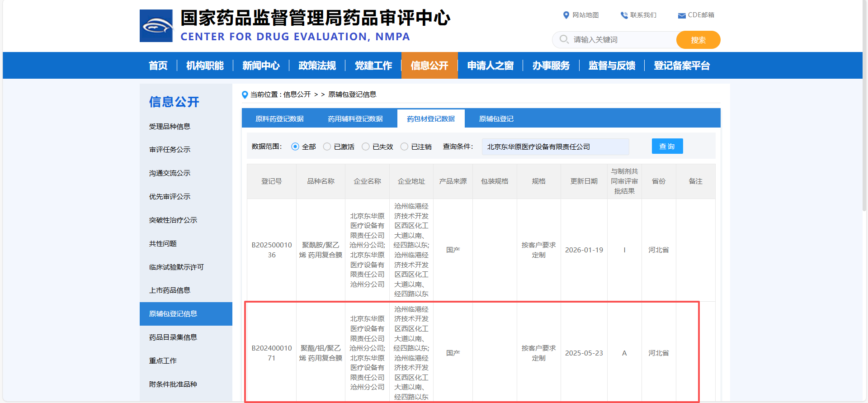Select the 已失效 radio button
This screenshot has height=403, width=868.
[366, 147]
